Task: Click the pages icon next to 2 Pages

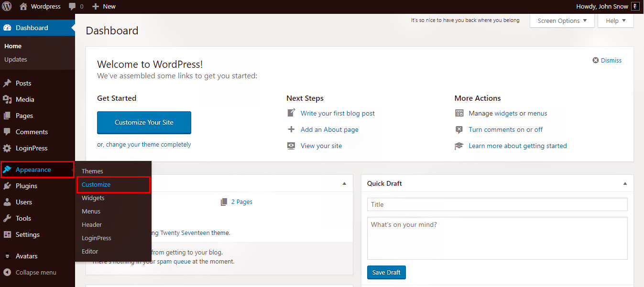Action: point(224,202)
